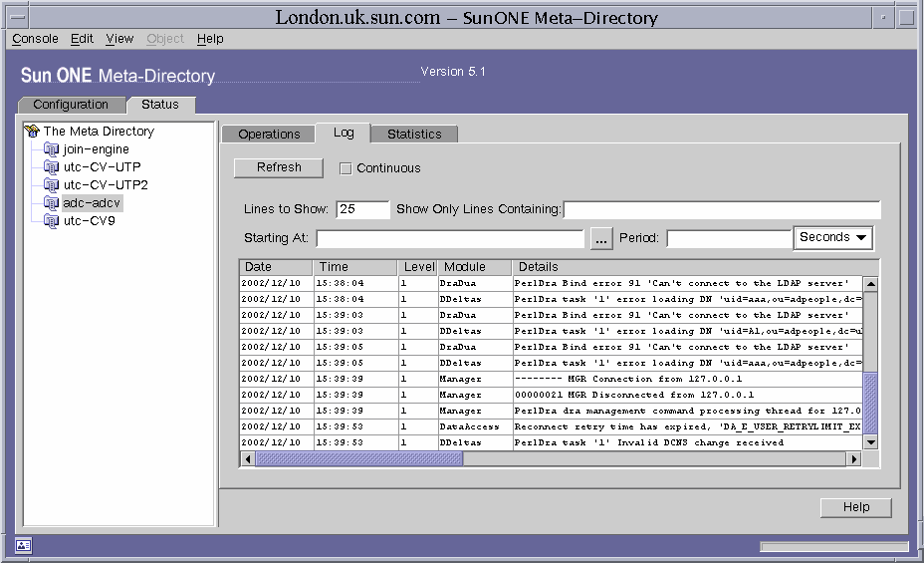Image resolution: width=924 pixels, height=563 pixels.
Task: Click the Module column header
Action: [x=475, y=267]
